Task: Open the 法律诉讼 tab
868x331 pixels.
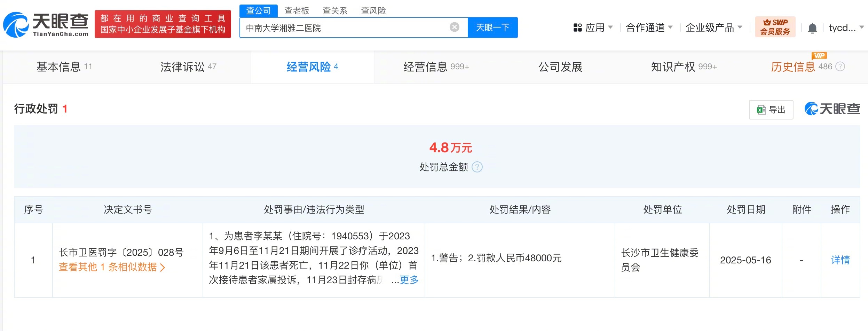Action: point(188,67)
